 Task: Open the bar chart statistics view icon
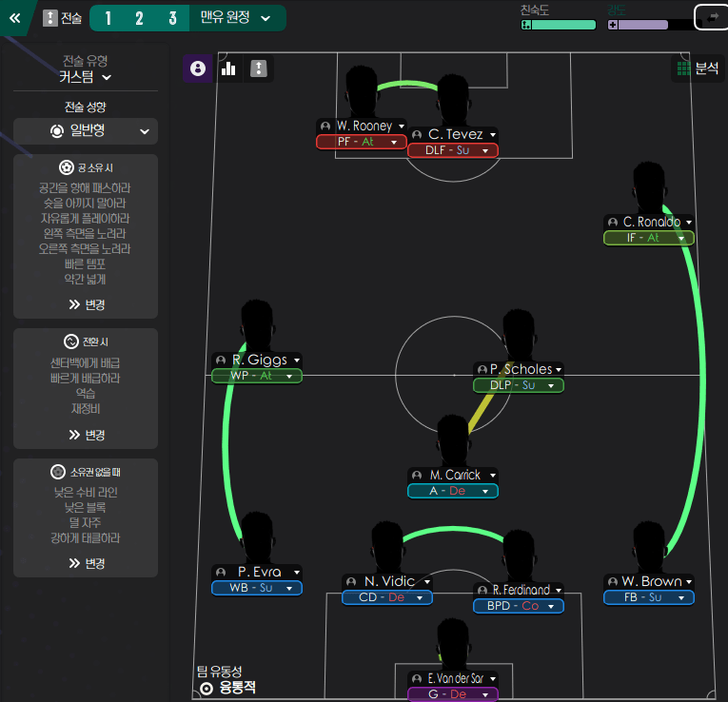pyautogui.click(x=228, y=68)
